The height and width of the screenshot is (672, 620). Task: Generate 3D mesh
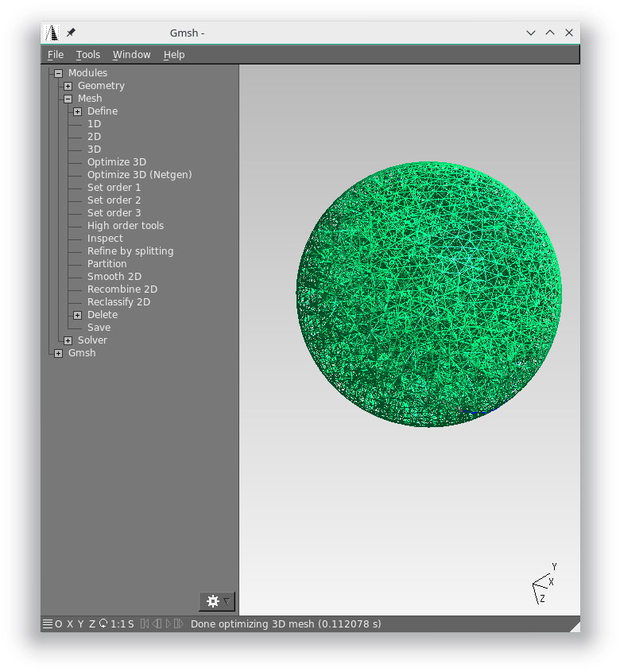[95, 150]
